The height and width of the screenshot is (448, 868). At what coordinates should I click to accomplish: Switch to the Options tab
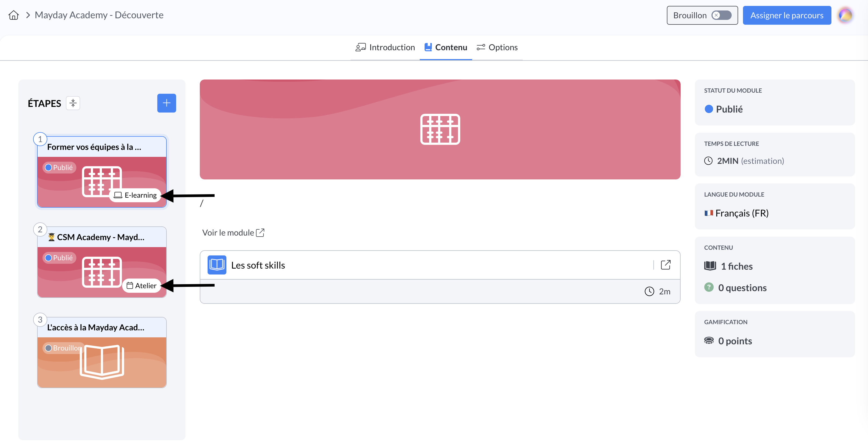pyautogui.click(x=497, y=48)
